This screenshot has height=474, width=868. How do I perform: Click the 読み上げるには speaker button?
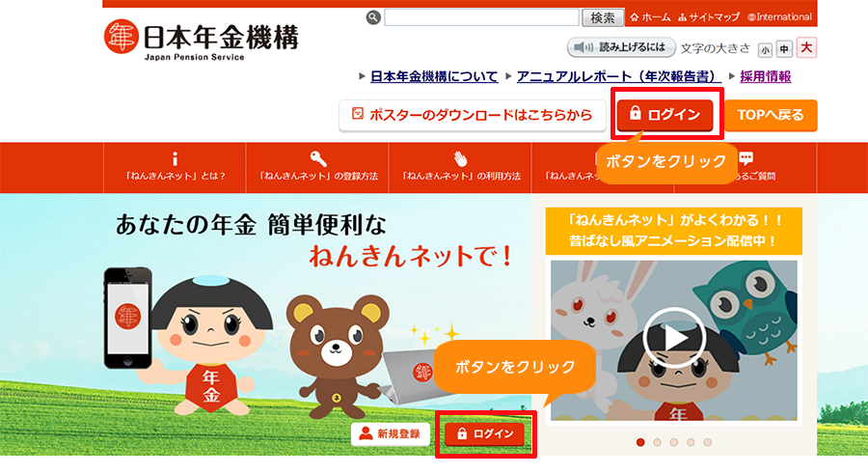click(621, 47)
